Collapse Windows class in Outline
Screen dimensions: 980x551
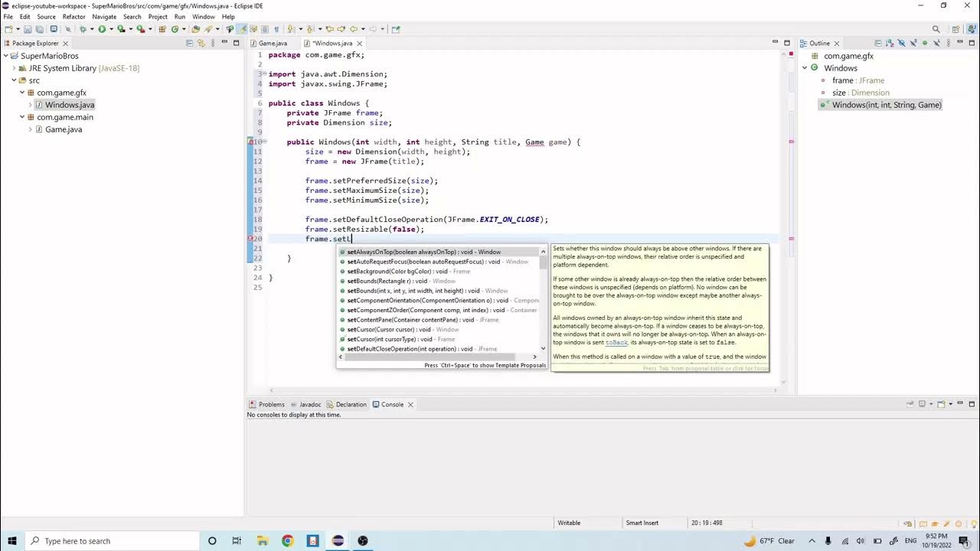click(805, 68)
